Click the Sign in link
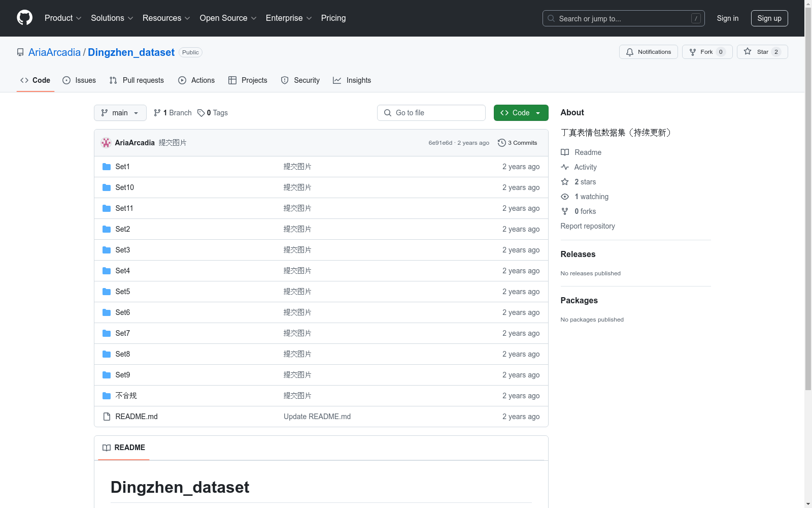Image resolution: width=812 pixels, height=508 pixels. click(x=728, y=18)
